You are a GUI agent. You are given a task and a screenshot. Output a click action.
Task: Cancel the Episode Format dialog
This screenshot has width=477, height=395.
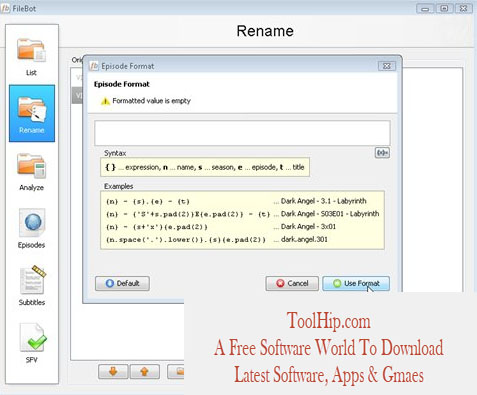coord(292,283)
